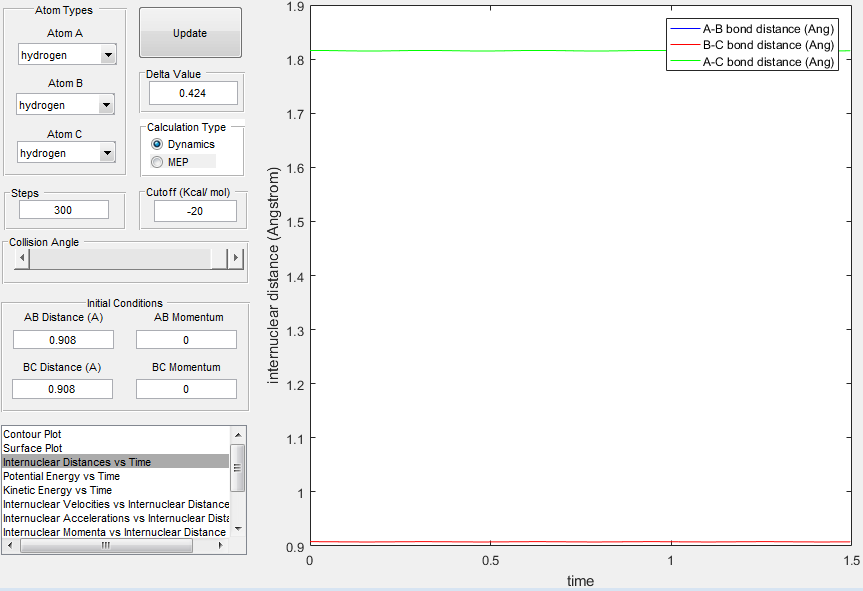Click the Collision Angle left arrow

22,258
